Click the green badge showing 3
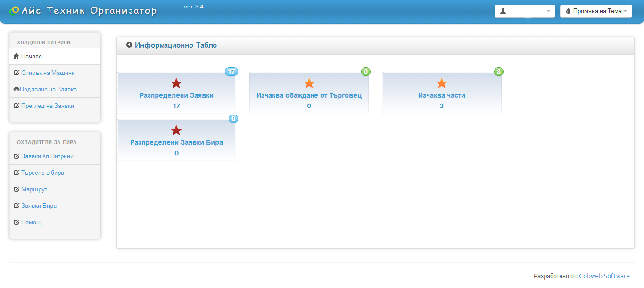Viewport: 644px width, 288px height. (499, 72)
